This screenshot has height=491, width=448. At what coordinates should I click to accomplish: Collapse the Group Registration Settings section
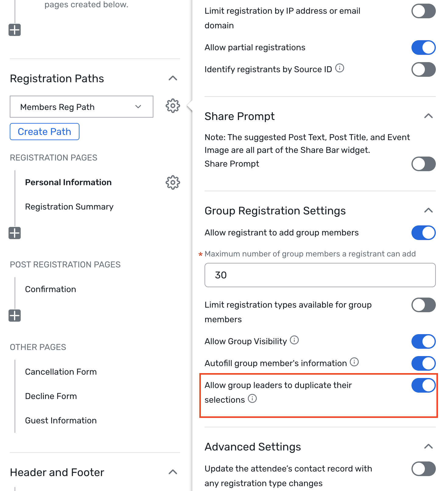click(429, 210)
